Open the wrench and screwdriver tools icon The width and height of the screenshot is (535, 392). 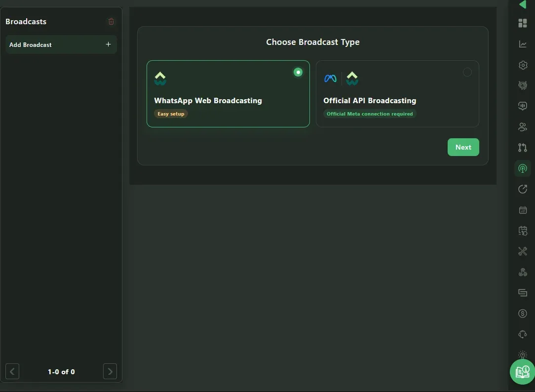coord(522,251)
